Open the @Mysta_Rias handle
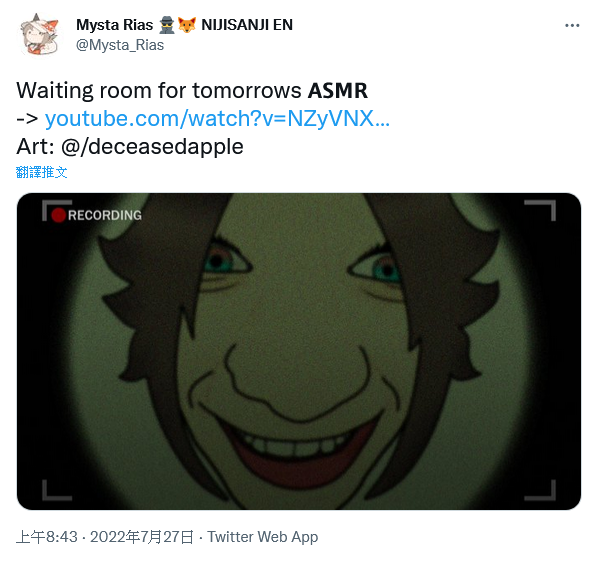This screenshot has width=598, height=562. 120,45
